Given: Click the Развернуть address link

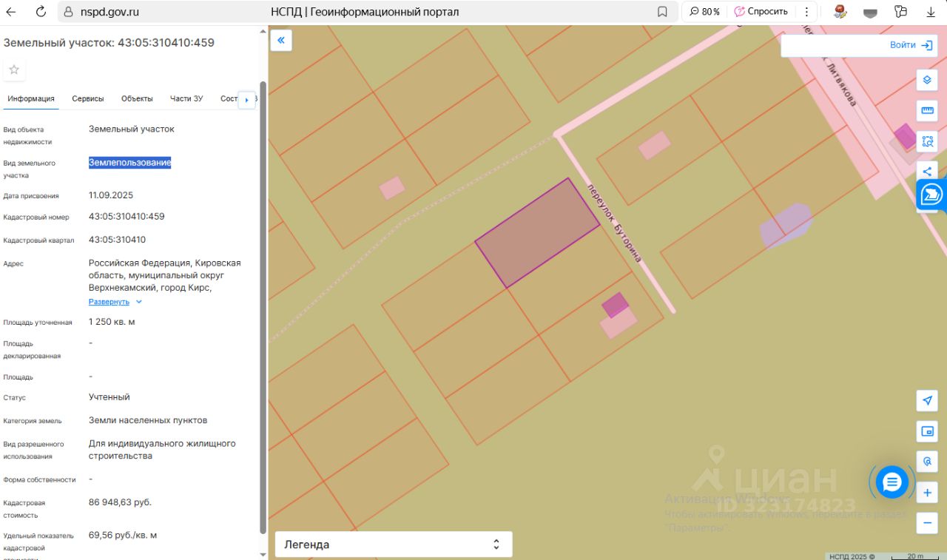Looking at the screenshot, I should [109, 302].
